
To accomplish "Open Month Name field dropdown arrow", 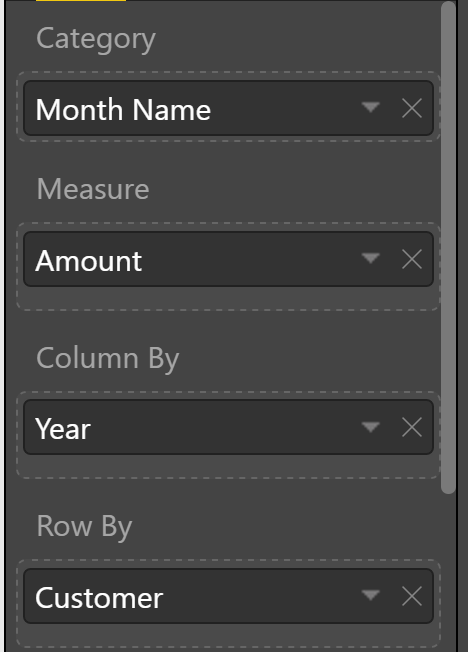I will pyautogui.click(x=370, y=108).
